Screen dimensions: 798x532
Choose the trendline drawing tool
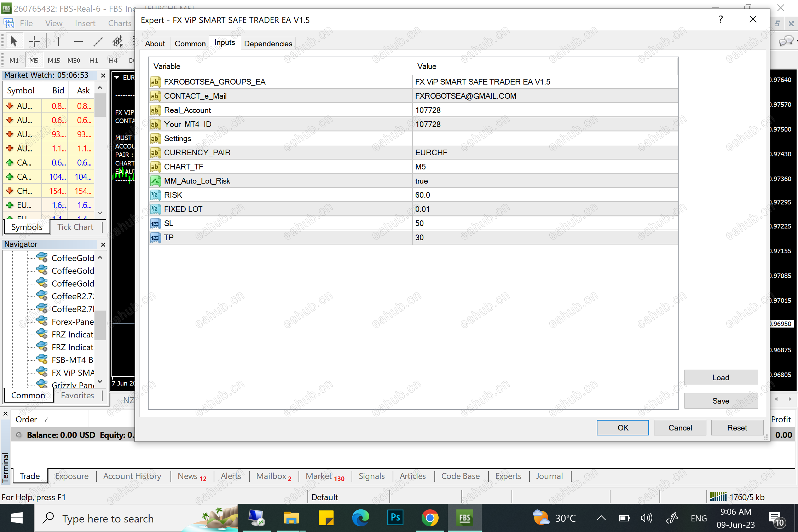(98, 41)
